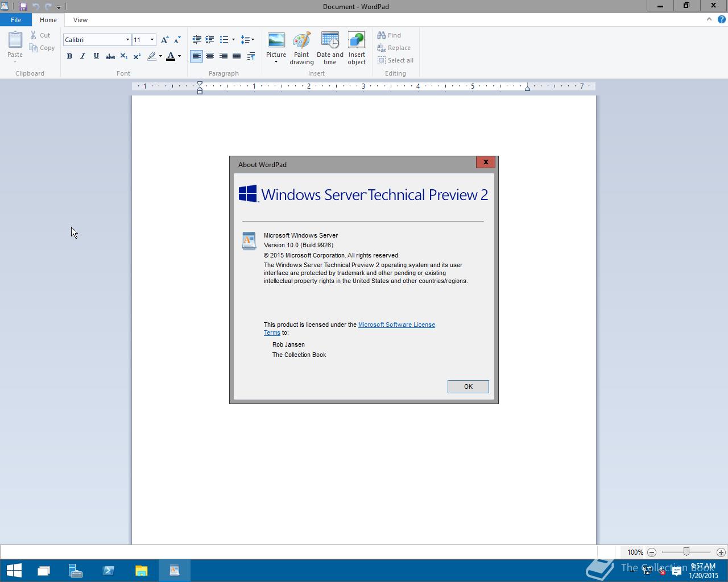The image size is (728, 582).
Task: Open the line spacing dropdown
Action: (x=247, y=40)
